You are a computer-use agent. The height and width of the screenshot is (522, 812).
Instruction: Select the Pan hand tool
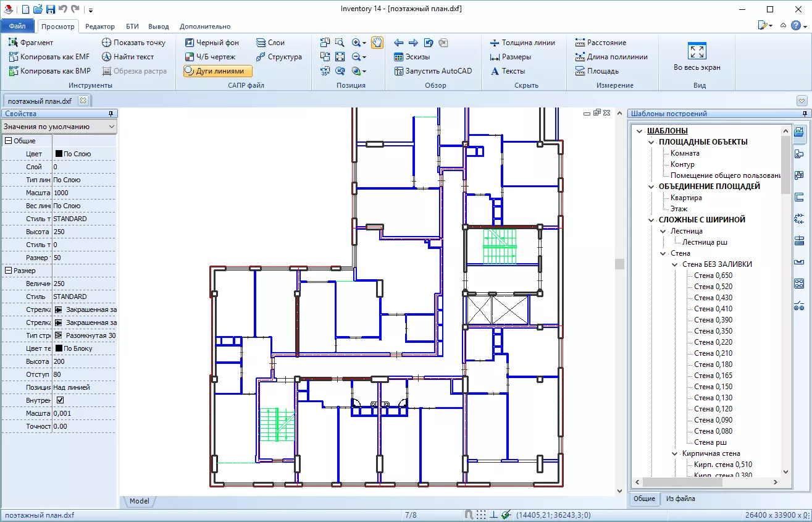tap(377, 43)
